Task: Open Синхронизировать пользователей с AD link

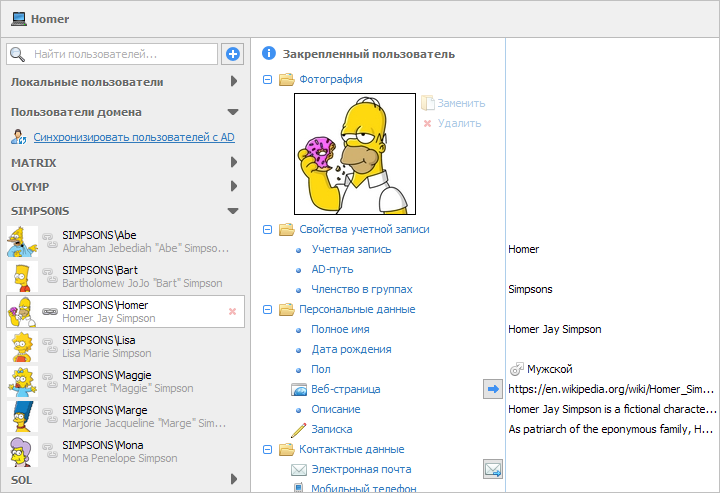Action: click(134, 137)
